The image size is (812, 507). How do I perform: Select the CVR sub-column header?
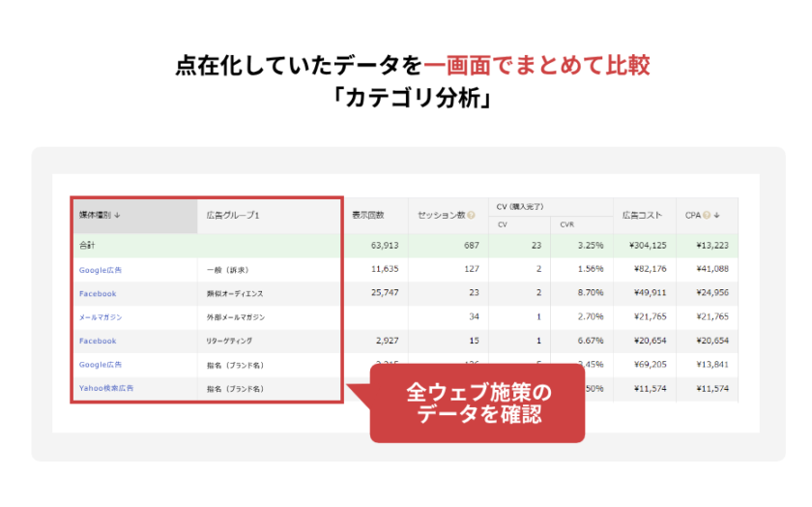click(x=567, y=224)
